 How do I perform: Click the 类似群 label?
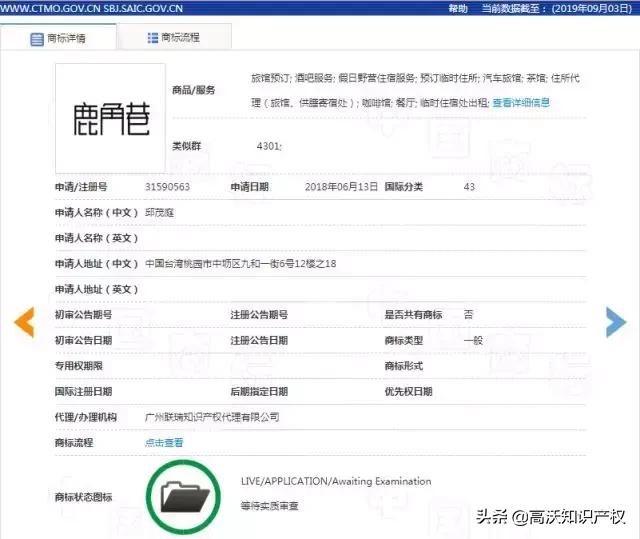coord(187,146)
